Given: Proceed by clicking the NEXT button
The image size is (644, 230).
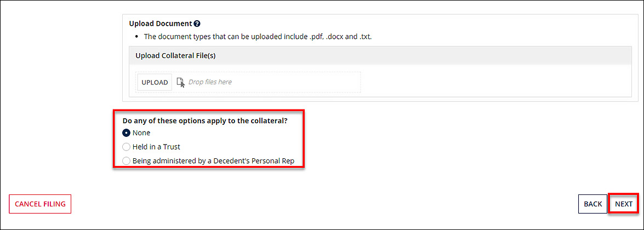Looking at the screenshot, I should coord(623,204).
